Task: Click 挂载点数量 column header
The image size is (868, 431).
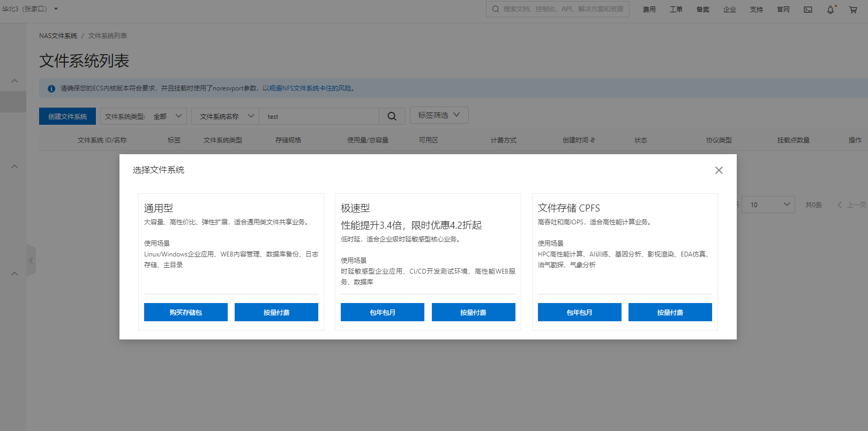Action: [794, 140]
